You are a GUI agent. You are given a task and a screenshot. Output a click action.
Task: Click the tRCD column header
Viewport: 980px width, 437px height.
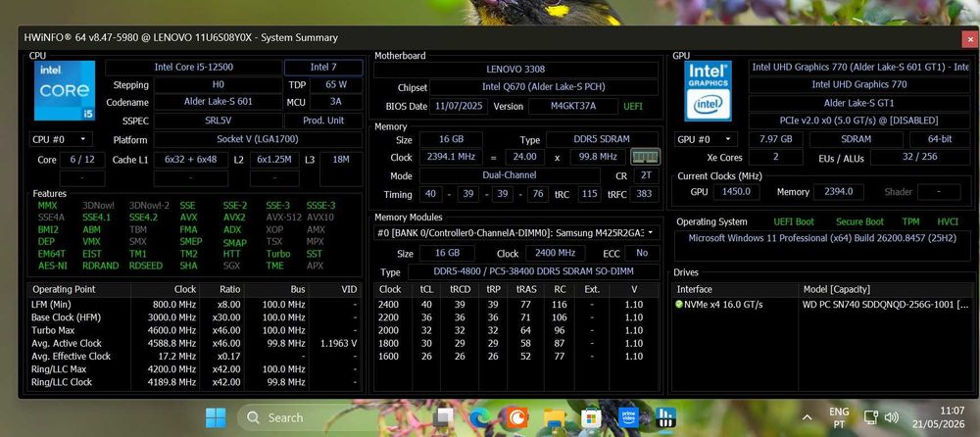(459, 289)
